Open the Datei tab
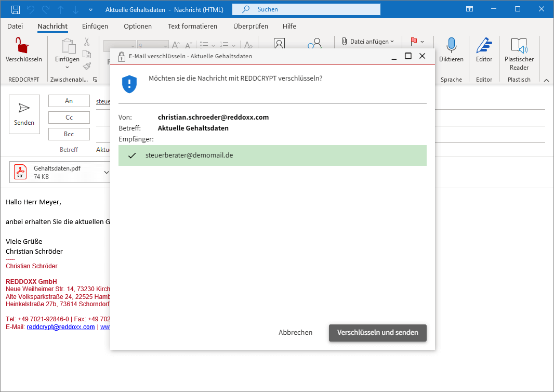554x392 pixels. point(15,26)
